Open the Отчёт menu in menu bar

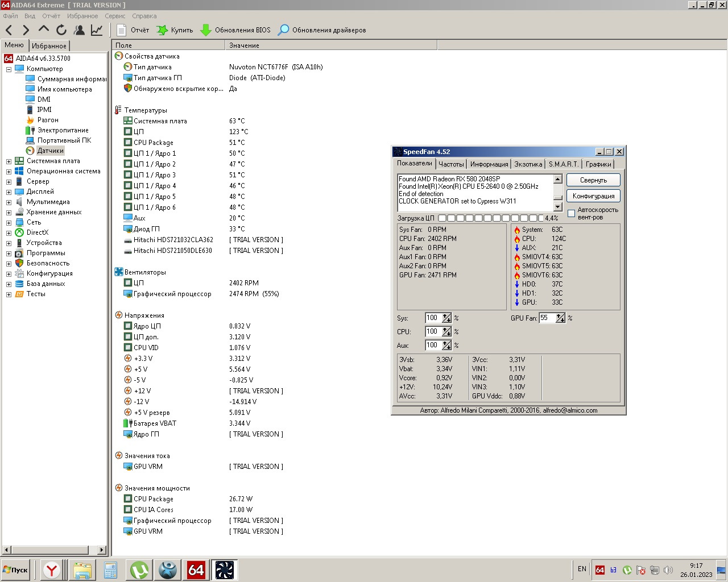(x=51, y=16)
